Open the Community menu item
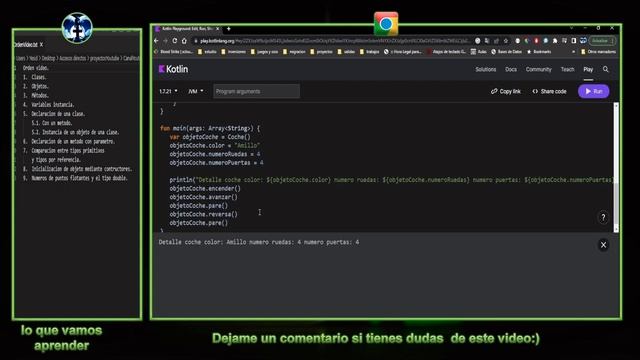This screenshot has height=360, width=640. [538, 69]
